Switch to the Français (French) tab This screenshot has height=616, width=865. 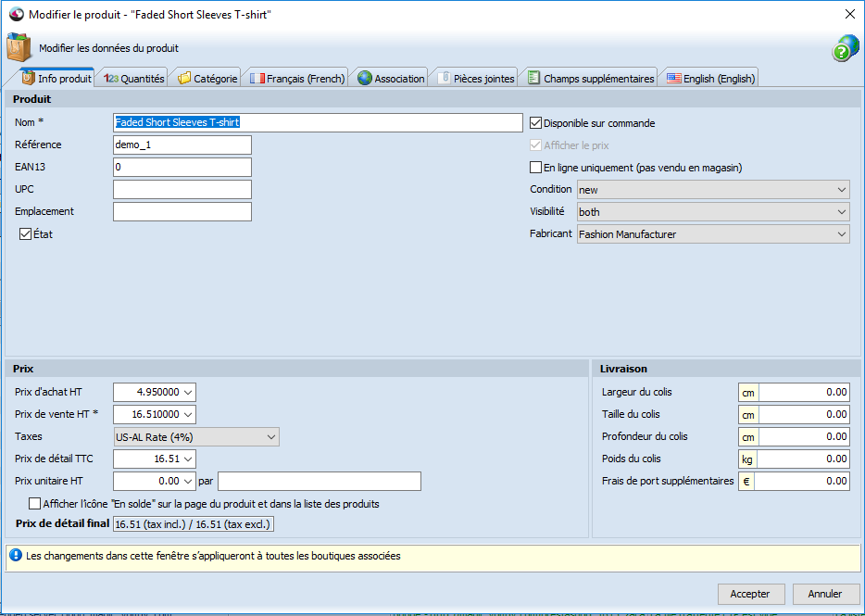297,79
